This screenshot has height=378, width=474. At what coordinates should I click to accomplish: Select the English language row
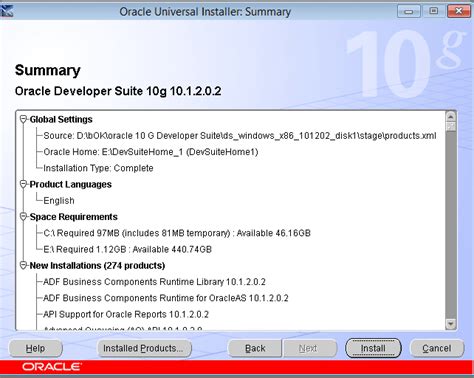coord(59,201)
